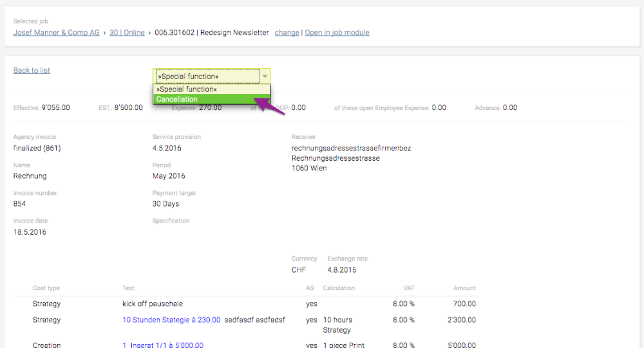The width and height of the screenshot is (644, 348).
Task: Select payment target 30 Days
Action: point(166,203)
